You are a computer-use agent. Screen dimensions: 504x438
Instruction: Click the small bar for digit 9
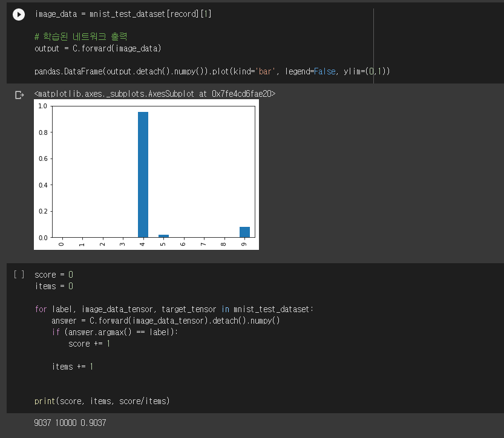point(244,232)
